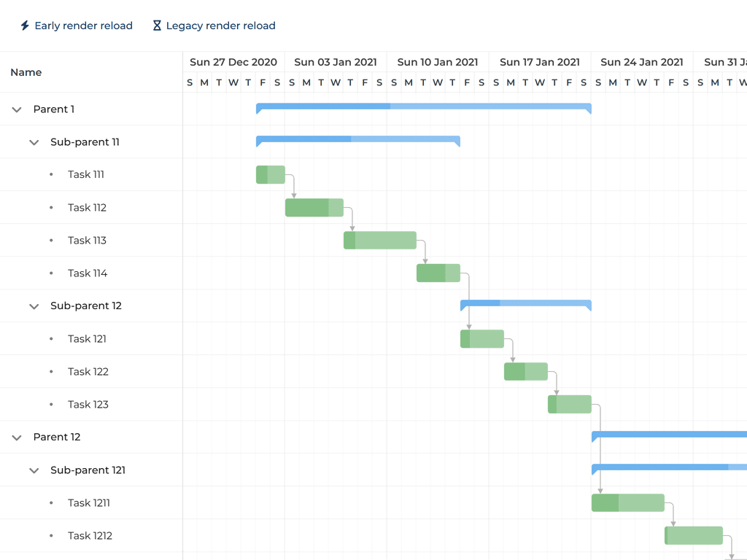Select Task 113 row label

[87, 240]
